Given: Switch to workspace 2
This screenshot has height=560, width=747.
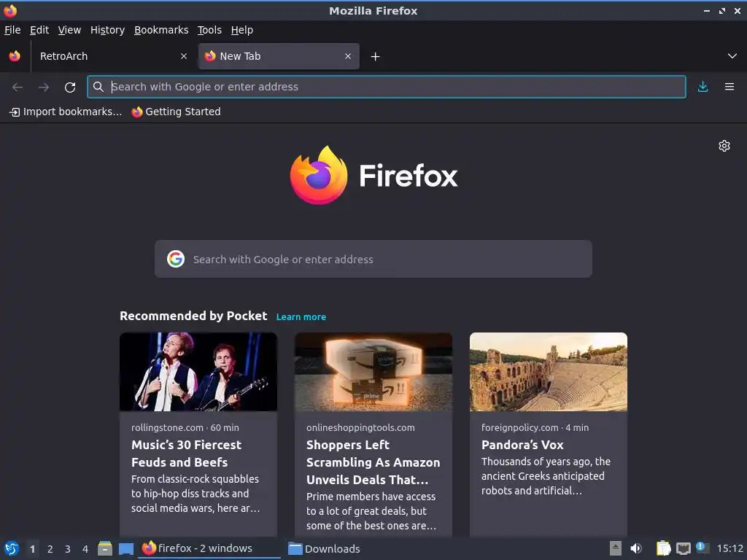Looking at the screenshot, I should (50, 549).
